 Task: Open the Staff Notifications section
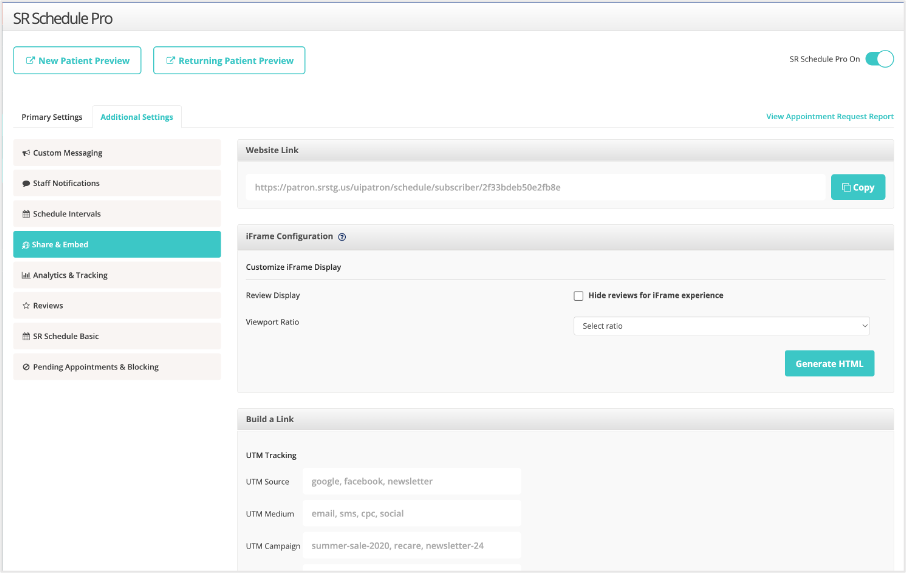pos(117,183)
